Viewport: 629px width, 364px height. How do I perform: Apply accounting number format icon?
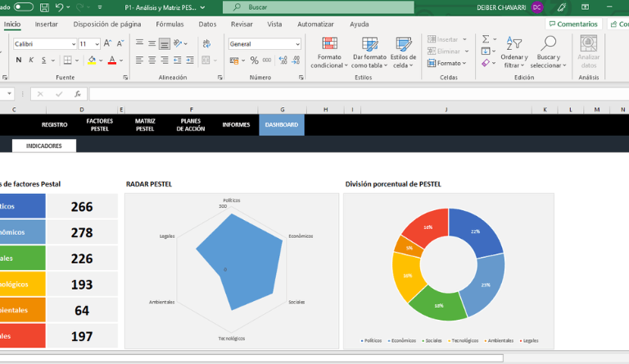click(234, 60)
